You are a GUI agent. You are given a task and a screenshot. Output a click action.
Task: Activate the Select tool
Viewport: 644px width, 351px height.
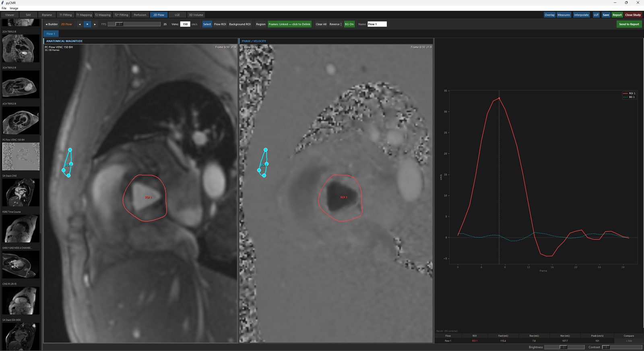[207, 24]
